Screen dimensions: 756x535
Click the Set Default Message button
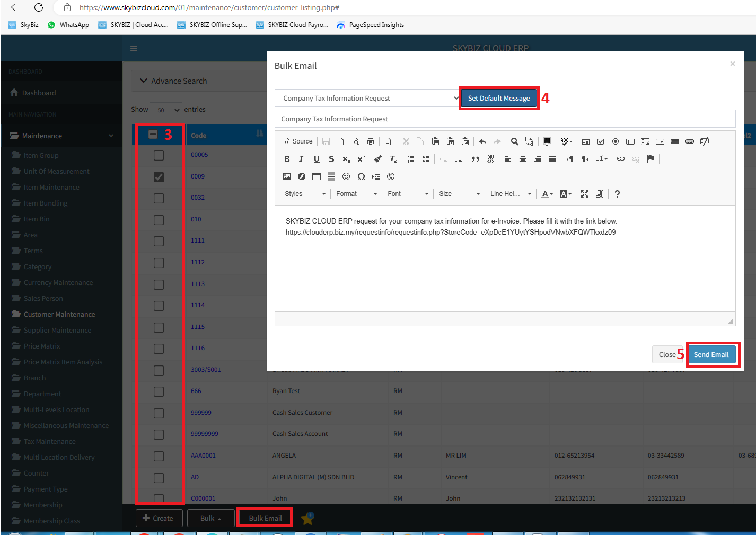(498, 99)
